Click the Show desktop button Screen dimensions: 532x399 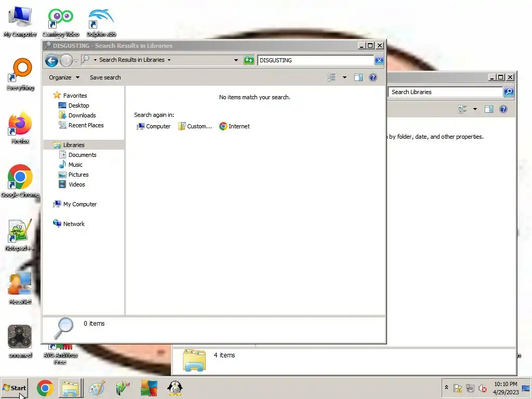[x=526, y=388]
